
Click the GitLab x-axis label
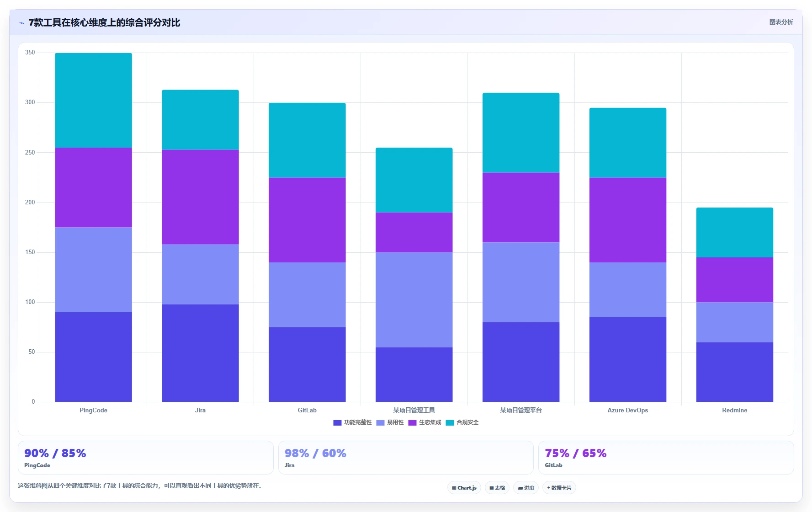pyautogui.click(x=308, y=410)
